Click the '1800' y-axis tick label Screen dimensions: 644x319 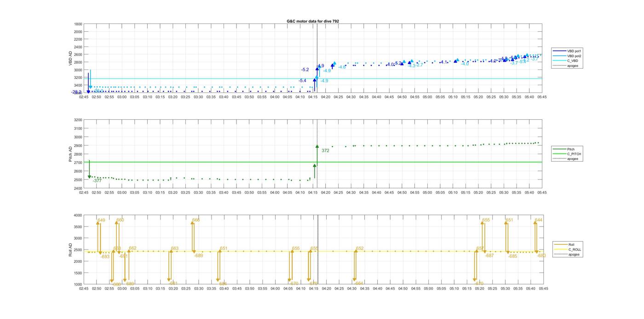(x=78, y=24)
